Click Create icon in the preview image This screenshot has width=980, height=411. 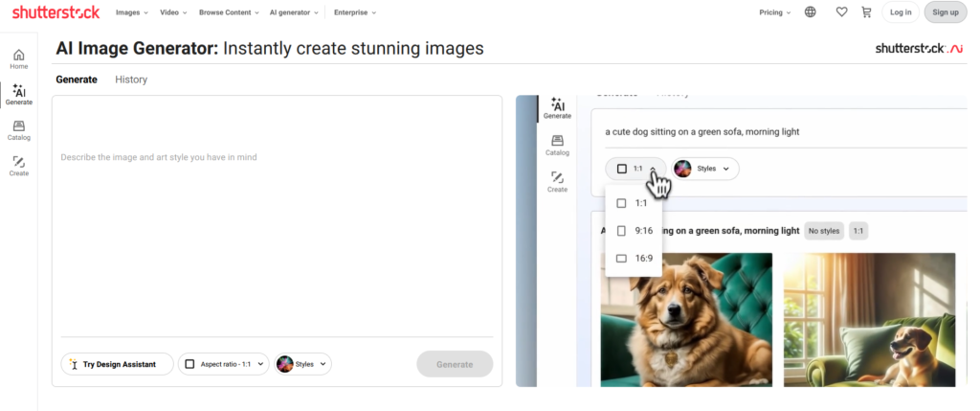(557, 181)
